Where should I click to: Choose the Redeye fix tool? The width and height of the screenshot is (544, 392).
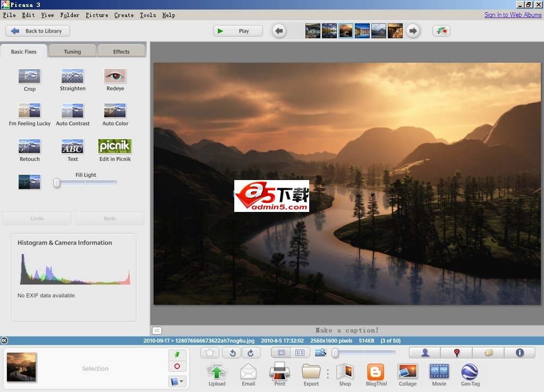point(115,80)
